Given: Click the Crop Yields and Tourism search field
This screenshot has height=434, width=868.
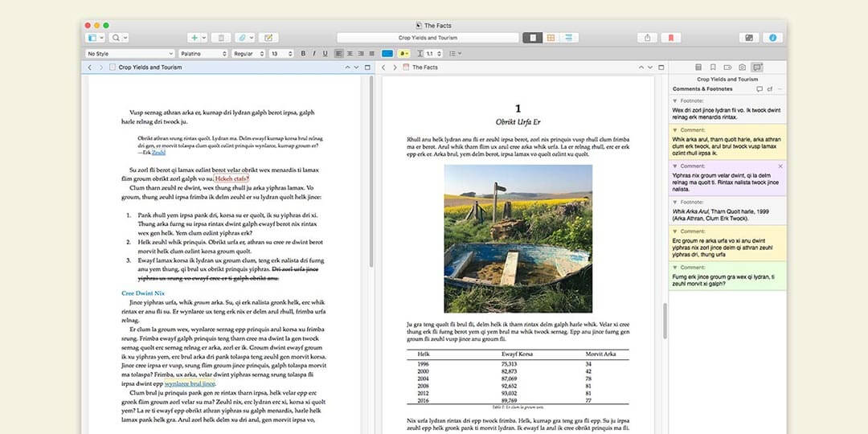Looking at the screenshot, I should (428, 38).
